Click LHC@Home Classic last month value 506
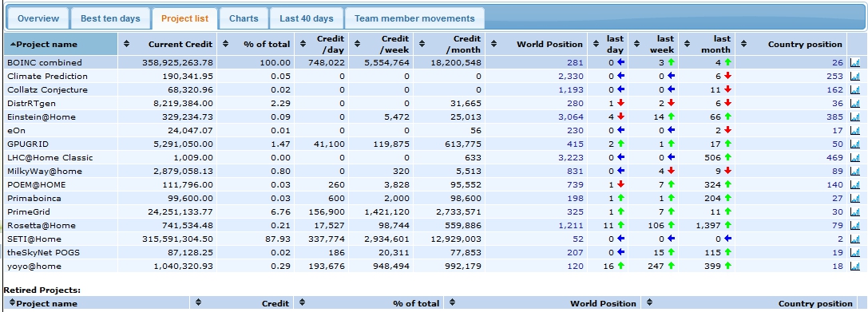Image resolution: width=868 pixels, height=312 pixels. pos(714,158)
